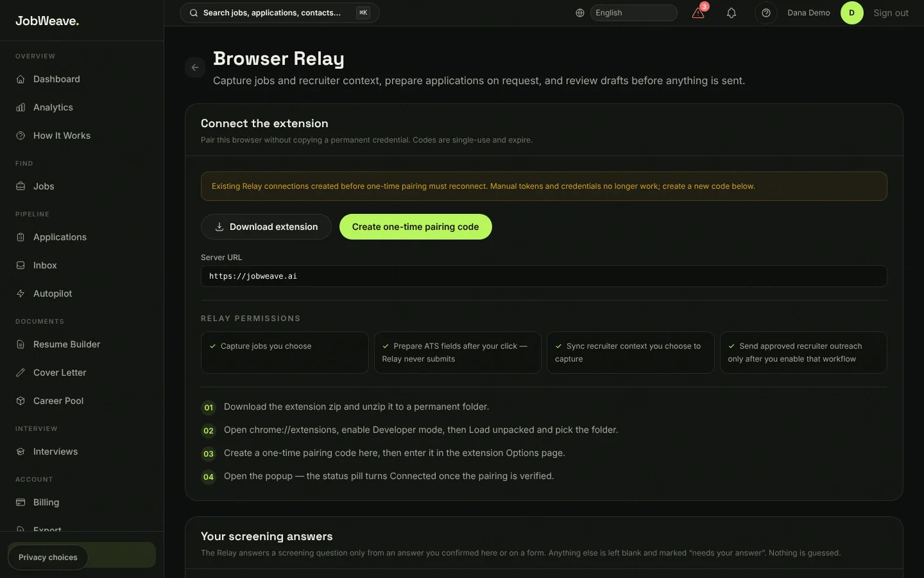This screenshot has height=578, width=924.
Task: Open Billing page
Action: pyautogui.click(x=82, y=502)
